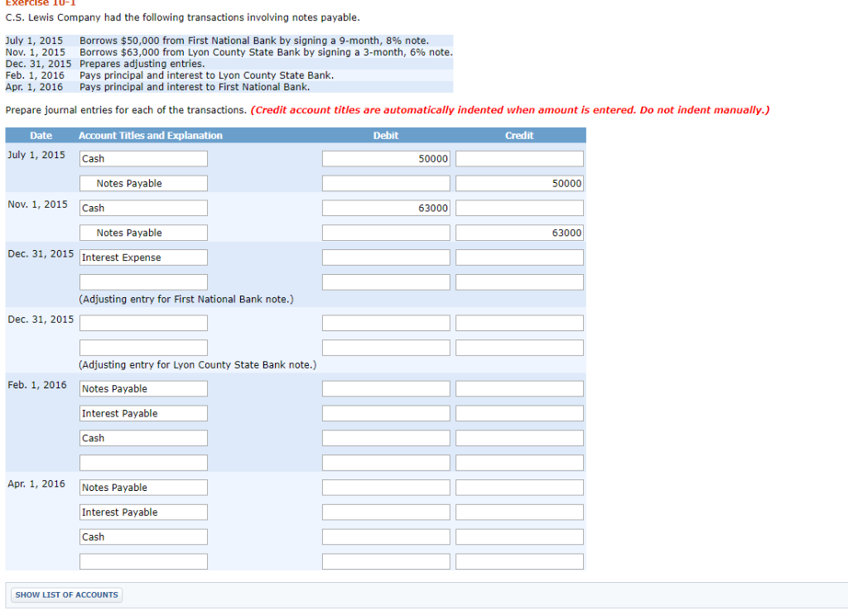The width and height of the screenshot is (848, 616).
Task: Click Apr. 1 Cash account title field
Action: click(143, 537)
